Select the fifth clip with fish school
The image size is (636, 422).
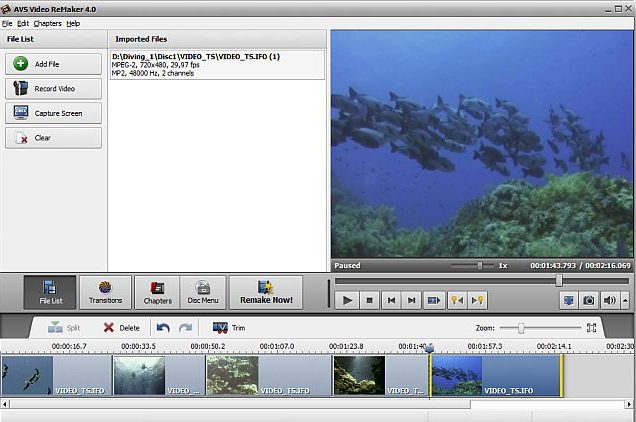(496, 376)
